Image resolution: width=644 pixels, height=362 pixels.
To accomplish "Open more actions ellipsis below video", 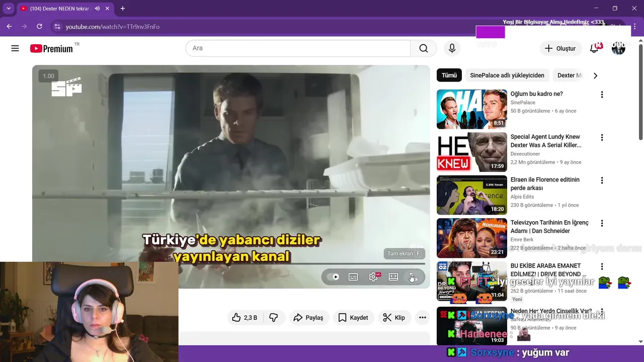I will click(423, 318).
